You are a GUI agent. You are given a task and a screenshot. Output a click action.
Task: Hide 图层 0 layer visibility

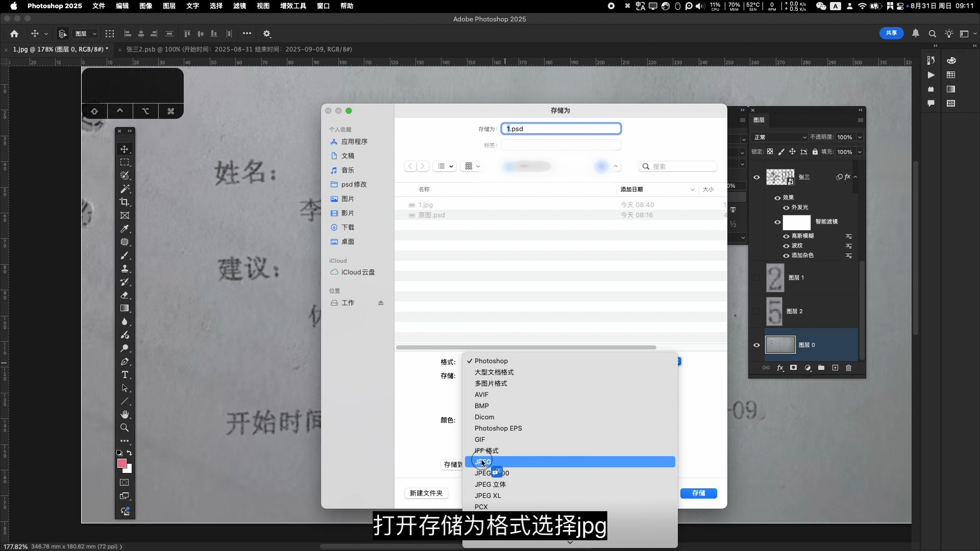[x=756, y=345]
